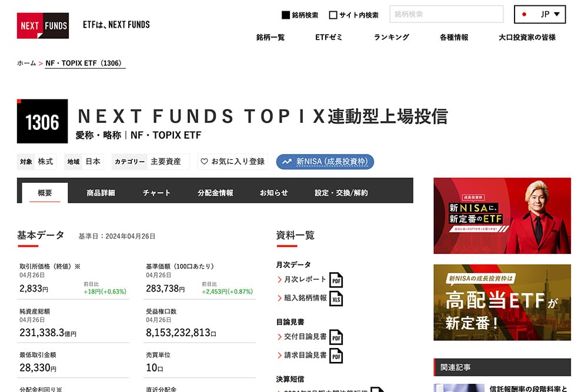Click the NF・TOPIX ETF (1306) breadcrumb
Image resolution: width=588 pixels, height=392 pixels.
85,63
